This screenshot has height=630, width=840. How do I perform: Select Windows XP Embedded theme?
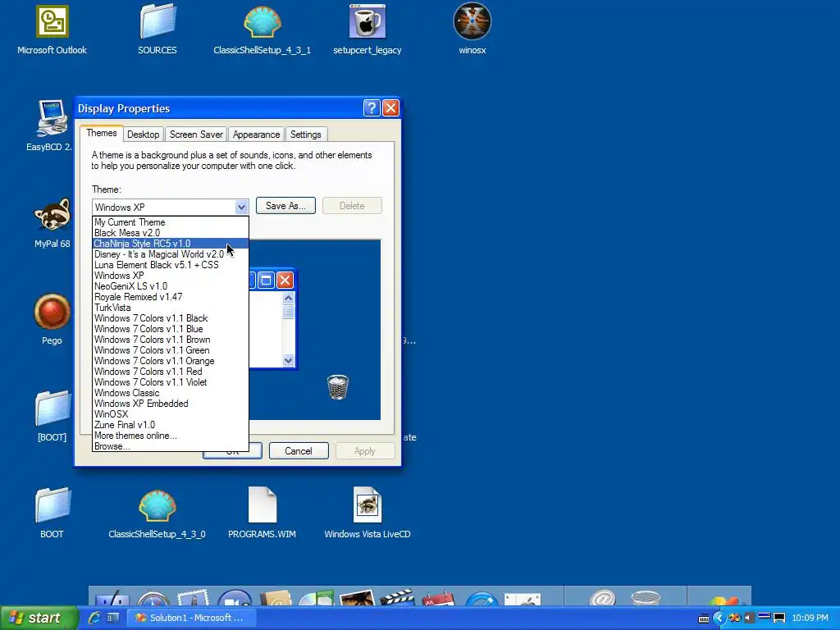point(171,404)
